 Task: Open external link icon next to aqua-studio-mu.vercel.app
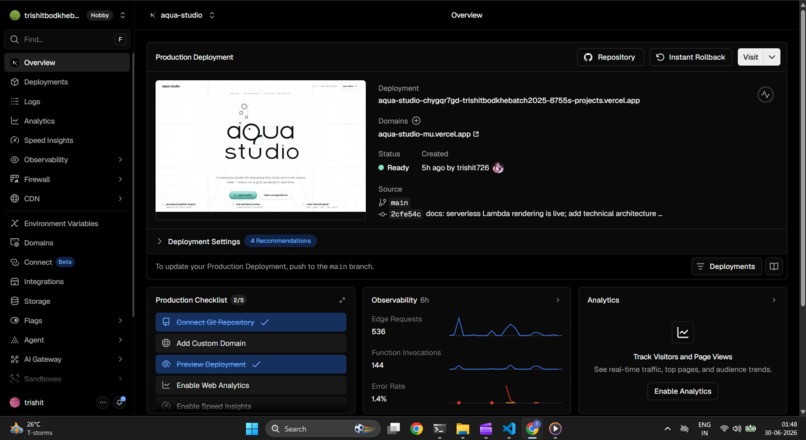[476, 134]
